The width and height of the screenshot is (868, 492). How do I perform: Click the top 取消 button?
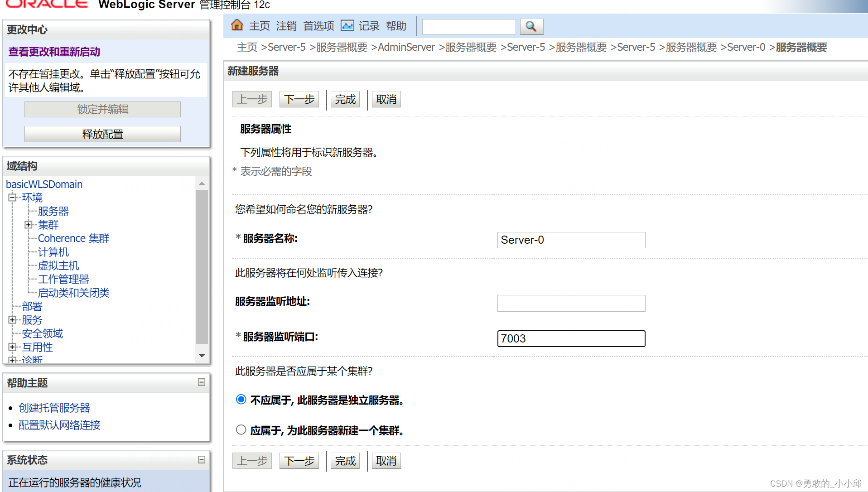tap(386, 99)
